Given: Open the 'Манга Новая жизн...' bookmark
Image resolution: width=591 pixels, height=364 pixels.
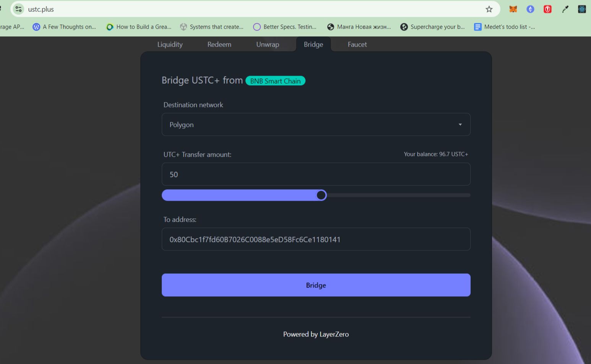Looking at the screenshot, I should 359,27.
